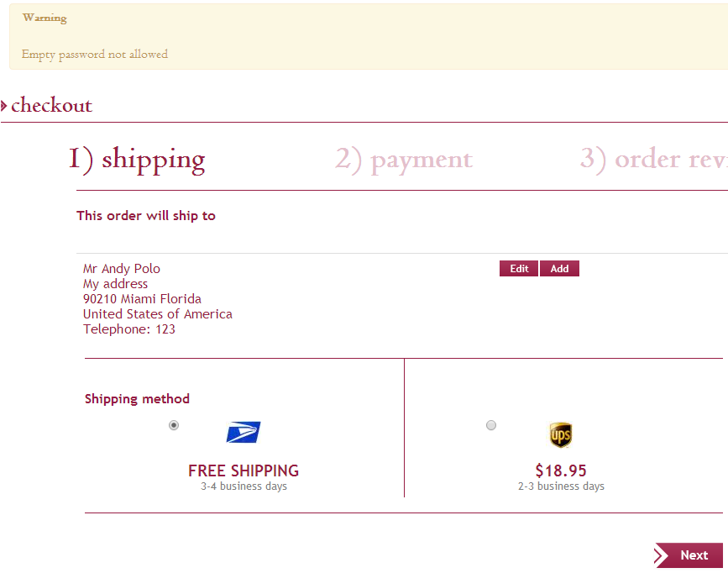
Task: Click the Mr Andy Polo name line
Action: tap(122, 269)
